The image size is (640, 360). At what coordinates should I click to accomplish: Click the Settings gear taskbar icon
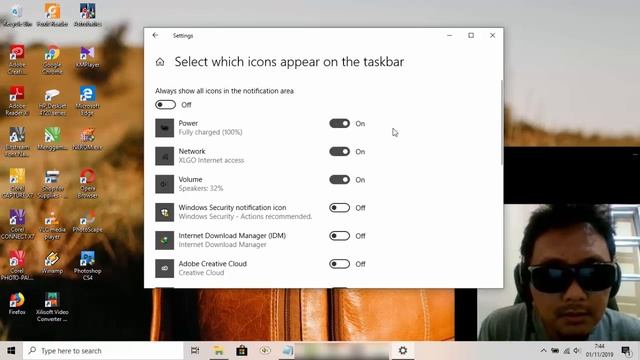[x=403, y=351]
